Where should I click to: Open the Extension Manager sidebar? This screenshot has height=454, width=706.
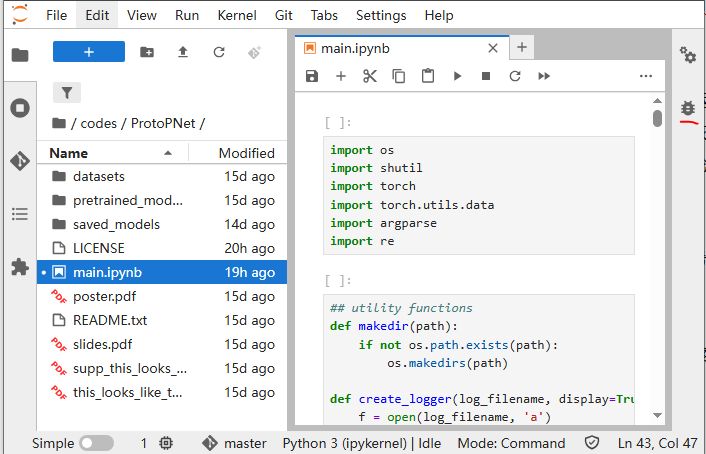click(x=20, y=266)
